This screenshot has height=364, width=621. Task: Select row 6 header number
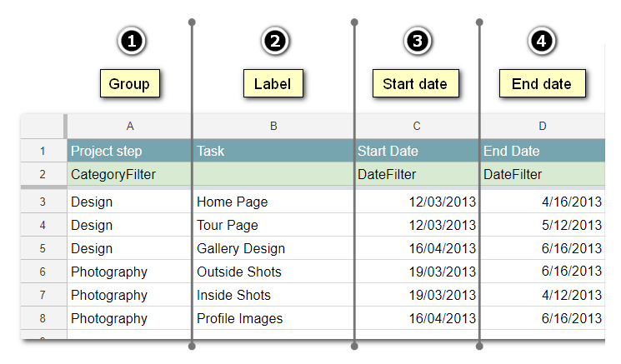pyautogui.click(x=43, y=272)
